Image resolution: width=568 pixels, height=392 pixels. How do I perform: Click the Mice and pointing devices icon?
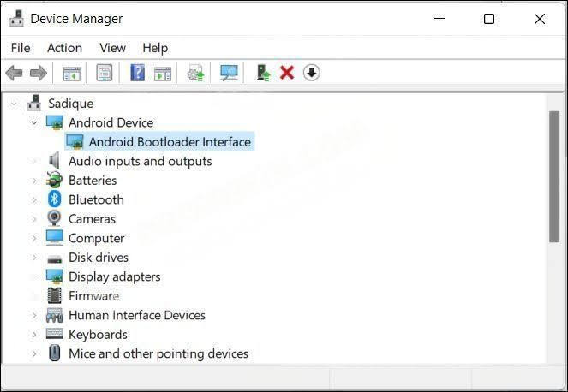point(55,353)
